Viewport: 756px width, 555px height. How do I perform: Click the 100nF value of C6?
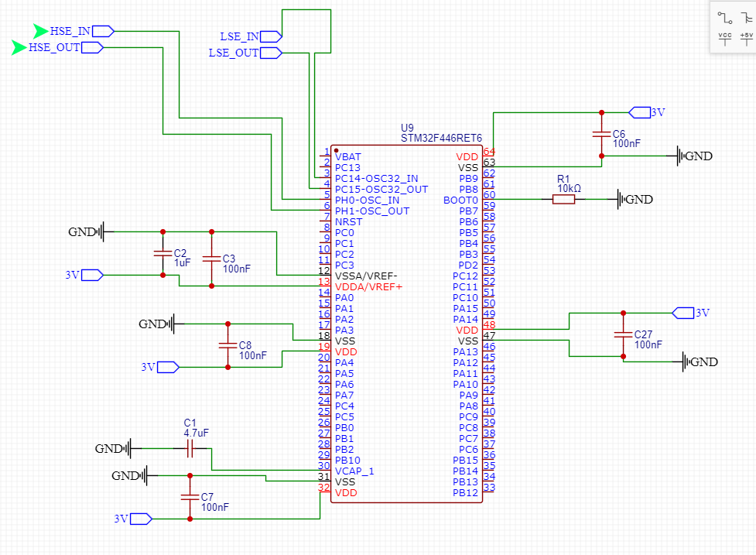(626, 144)
